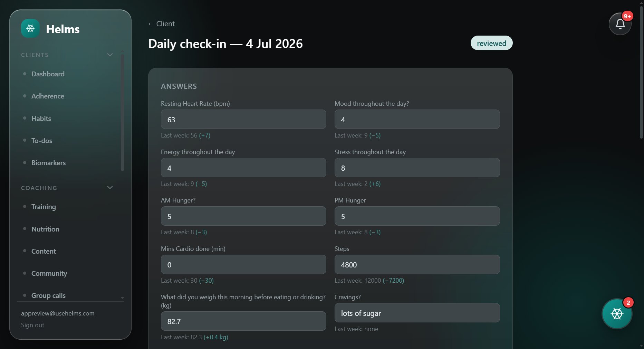Screen dimensions: 644x349
Task: Click 'Last week: 30 (−30)' text
Action: (187, 281)
